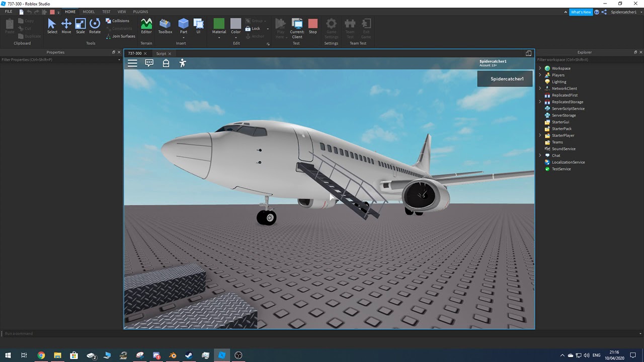
Task: Click the Stop test button
Action: 313,26
